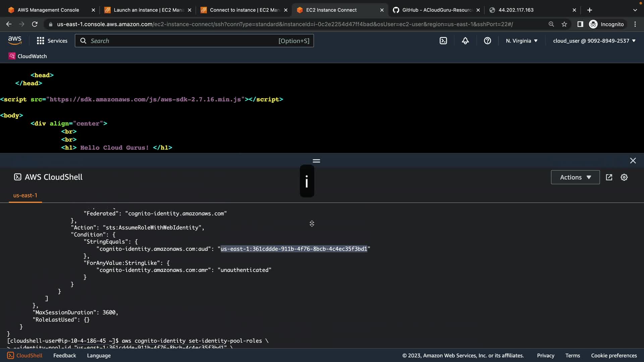
Task: Click the Feedback link in the footer
Action: [64, 356]
